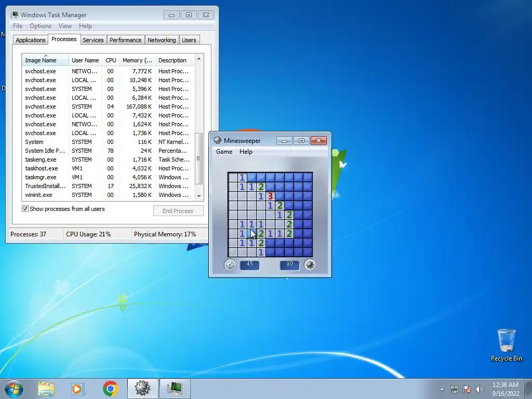Select the Processes tab
The height and width of the screenshot is (399, 532).
point(64,39)
